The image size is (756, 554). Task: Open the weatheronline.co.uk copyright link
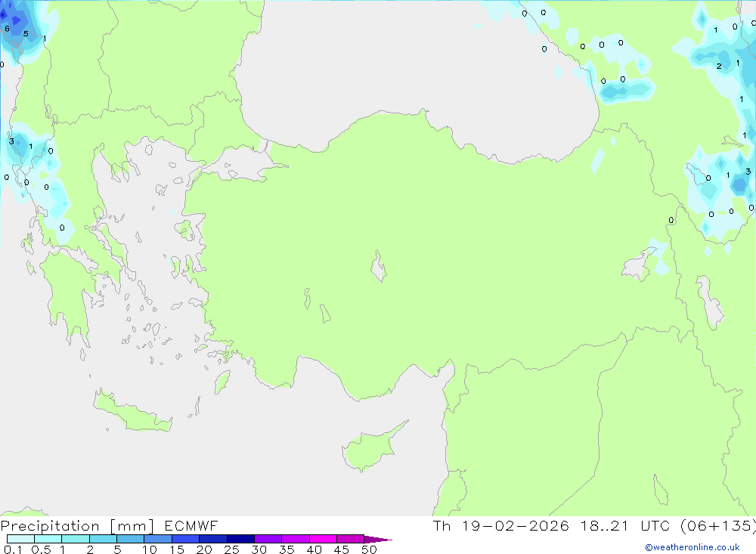click(692, 547)
